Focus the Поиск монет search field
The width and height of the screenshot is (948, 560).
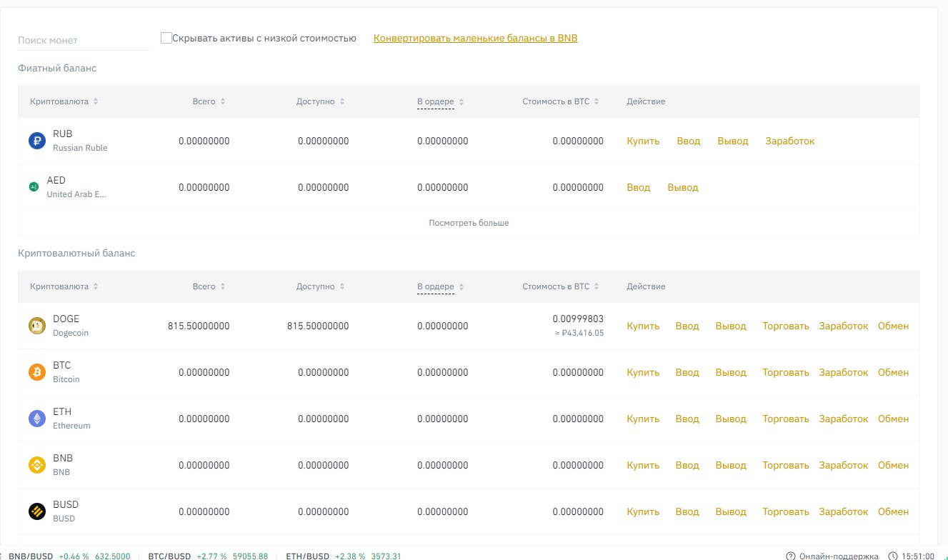[84, 40]
